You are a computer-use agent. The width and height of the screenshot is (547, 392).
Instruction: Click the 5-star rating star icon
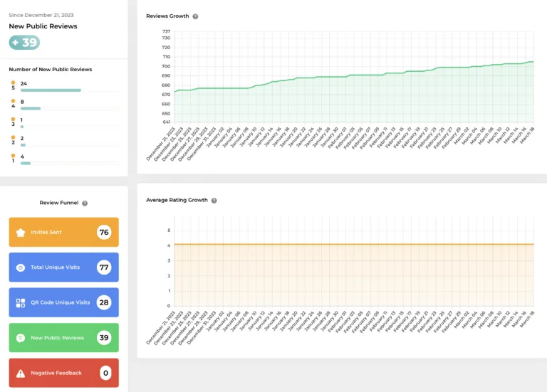(x=14, y=83)
